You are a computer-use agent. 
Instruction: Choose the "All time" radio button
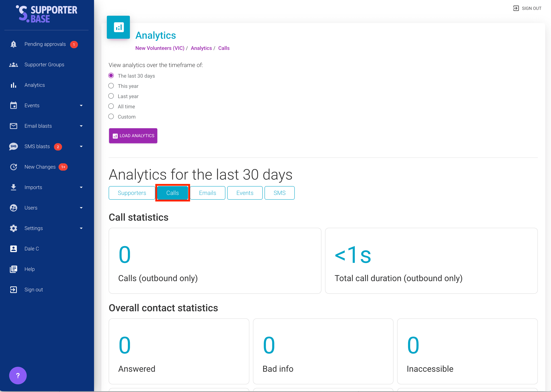click(x=111, y=106)
